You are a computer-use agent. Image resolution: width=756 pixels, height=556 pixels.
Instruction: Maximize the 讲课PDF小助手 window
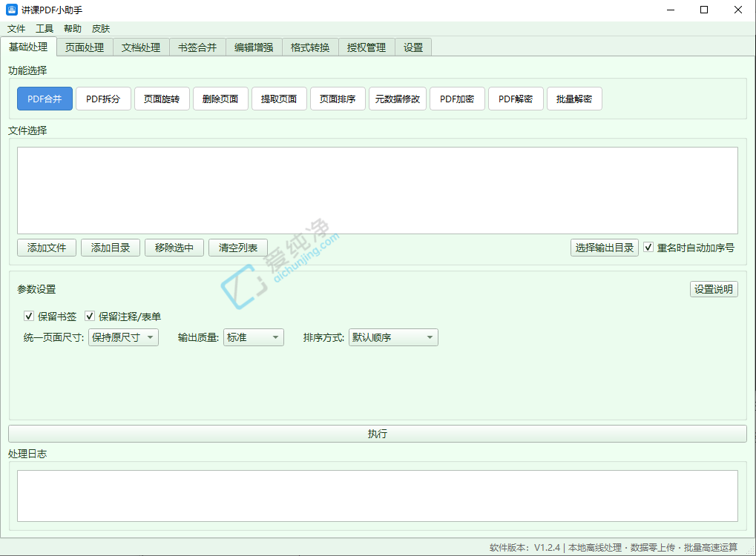704,10
